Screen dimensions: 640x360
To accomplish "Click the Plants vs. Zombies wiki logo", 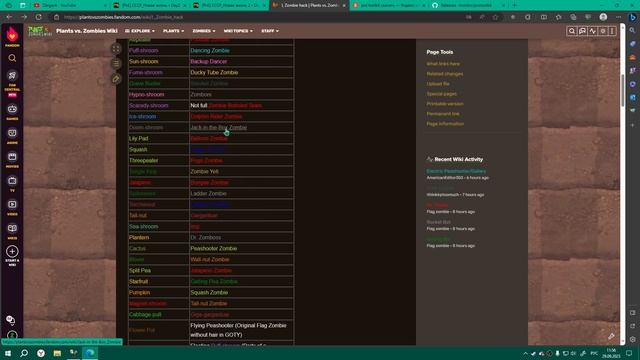I will [x=40, y=31].
